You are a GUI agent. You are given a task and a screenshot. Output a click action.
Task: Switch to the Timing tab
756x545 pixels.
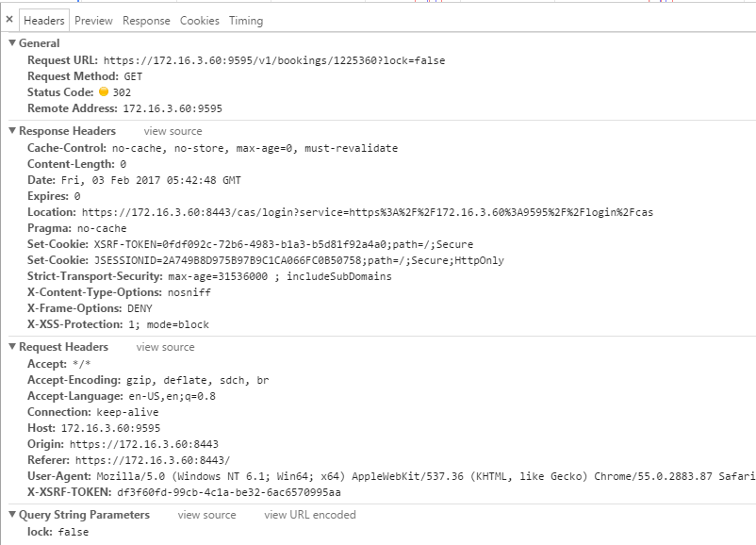pos(246,21)
